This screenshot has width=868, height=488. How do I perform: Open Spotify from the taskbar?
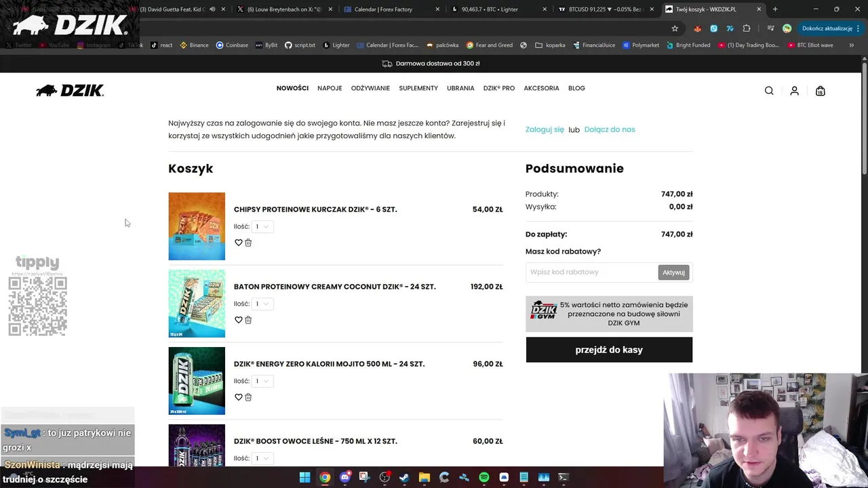(x=484, y=477)
